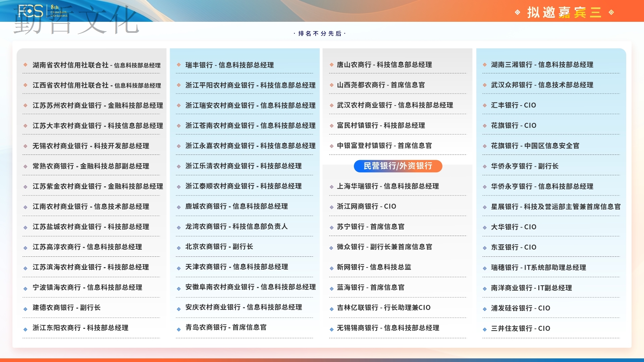Select 南洋商业银行 - IT副总经理
The height and width of the screenshot is (362, 644).
click(532, 288)
